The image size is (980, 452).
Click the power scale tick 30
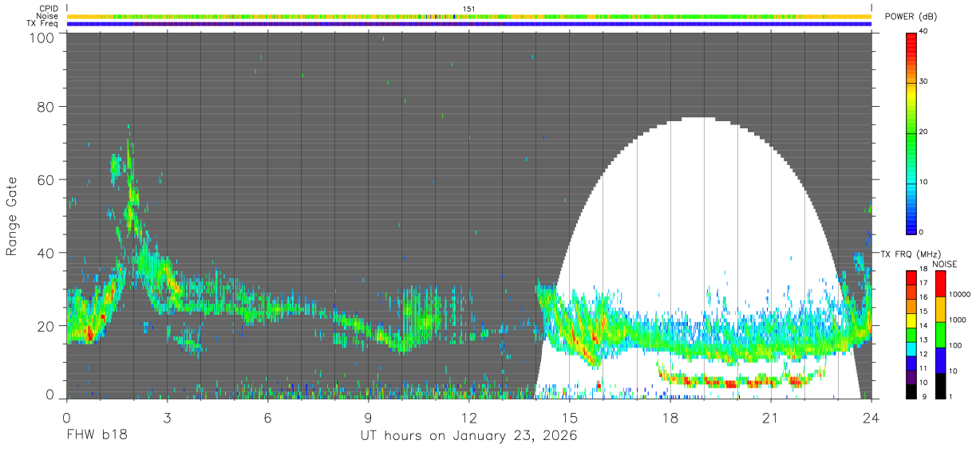tap(924, 81)
